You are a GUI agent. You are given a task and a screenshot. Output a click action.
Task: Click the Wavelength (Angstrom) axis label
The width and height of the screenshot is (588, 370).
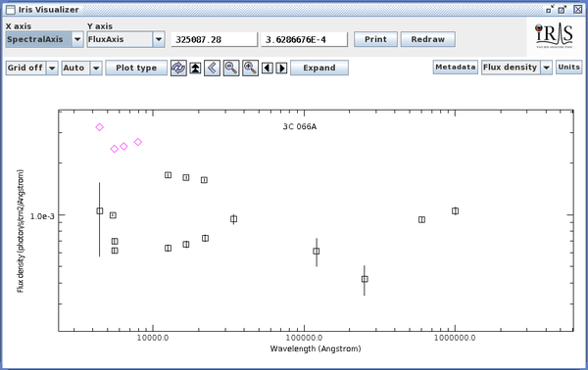(x=316, y=348)
